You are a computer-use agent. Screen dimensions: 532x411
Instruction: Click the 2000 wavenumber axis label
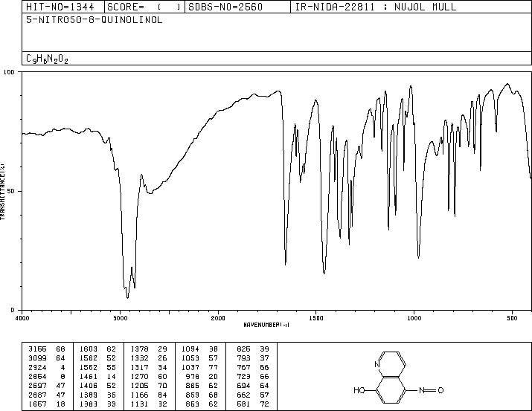218,318
